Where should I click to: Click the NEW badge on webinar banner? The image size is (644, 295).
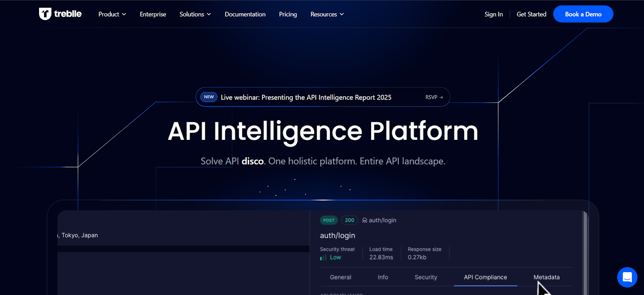click(x=209, y=97)
